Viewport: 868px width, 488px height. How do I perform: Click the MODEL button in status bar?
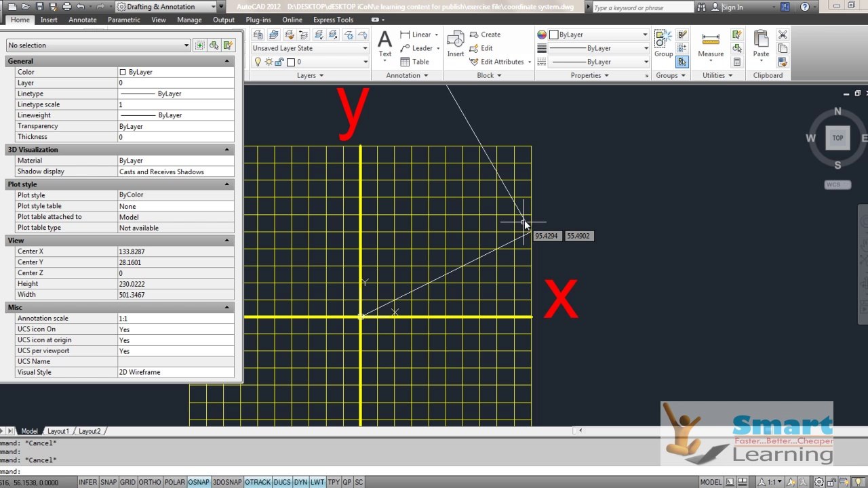711,482
